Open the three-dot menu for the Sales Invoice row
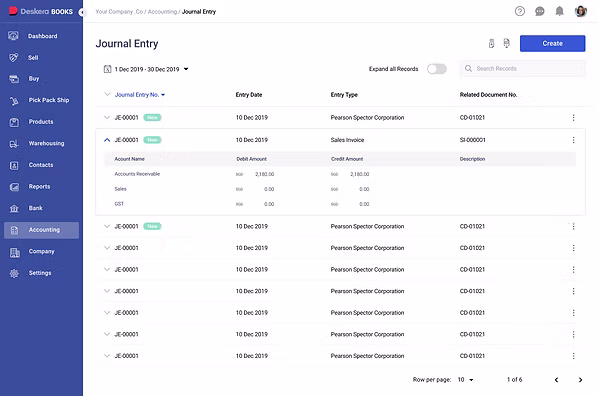The width and height of the screenshot is (598, 396). [x=573, y=140]
